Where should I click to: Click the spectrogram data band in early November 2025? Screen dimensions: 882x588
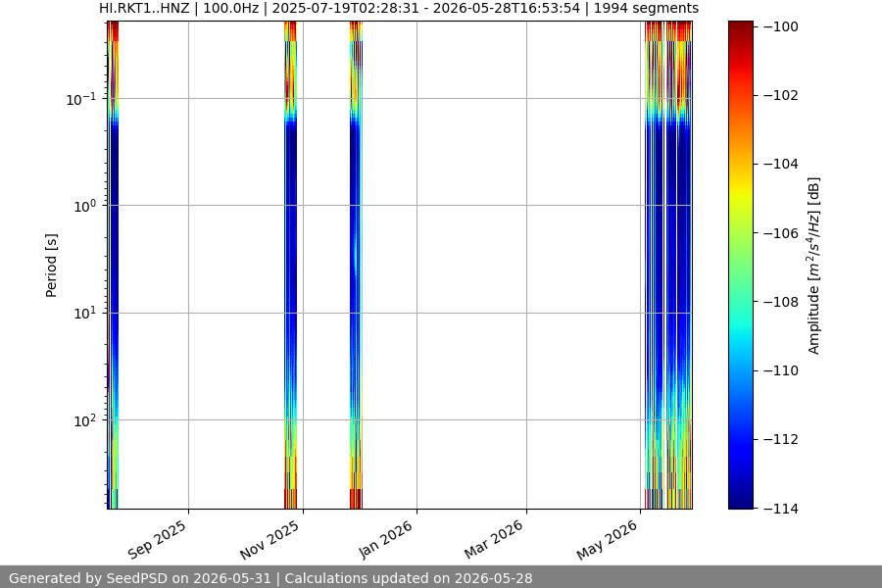pyautogui.click(x=290, y=266)
